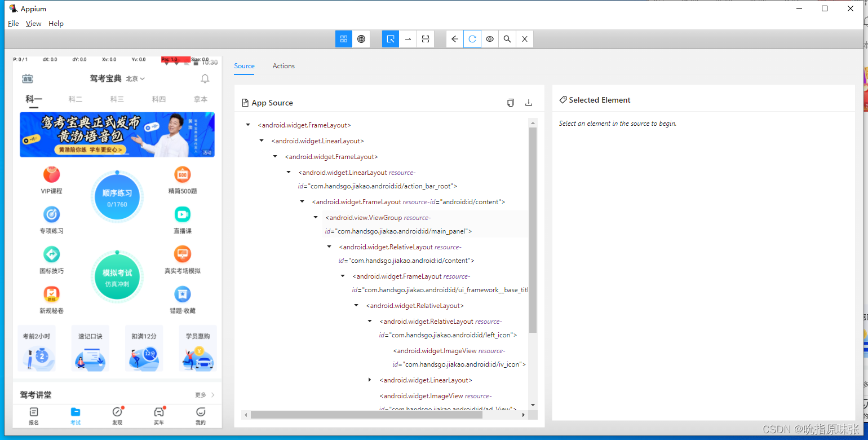The height and width of the screenshot is (440, 868).
Task: Click the Back arrow toolbar button
Action: coord(455,39)
